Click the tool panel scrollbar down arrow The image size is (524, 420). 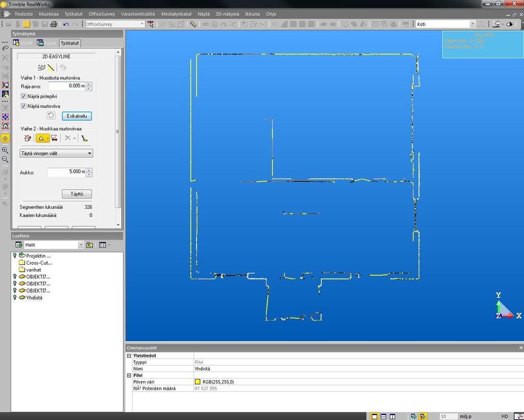pos(118,225)
